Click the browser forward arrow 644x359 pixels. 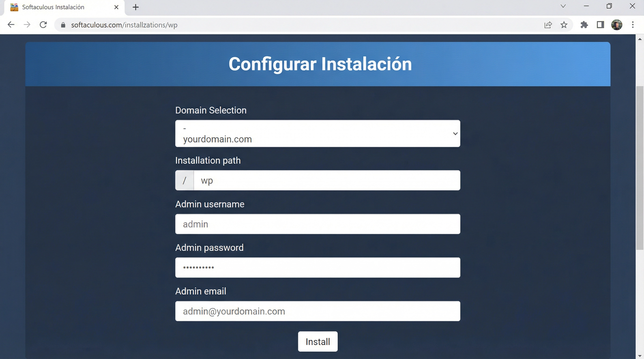coord(27,25)
